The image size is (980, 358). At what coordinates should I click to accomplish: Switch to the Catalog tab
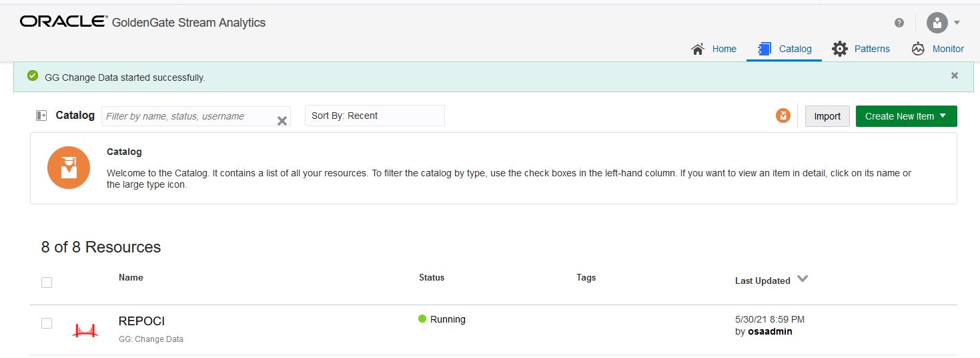coord(785,49)
